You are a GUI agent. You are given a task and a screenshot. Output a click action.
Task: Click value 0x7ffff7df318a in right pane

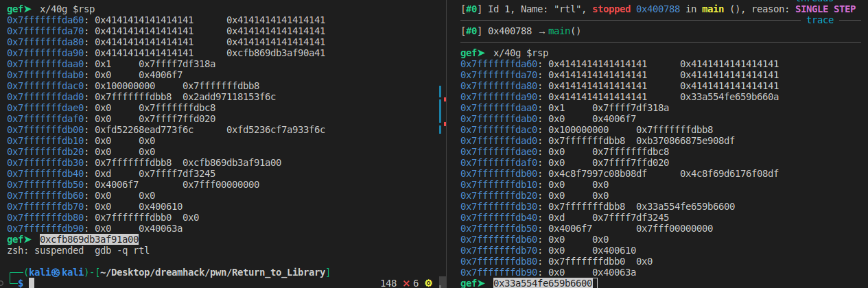[x=631, y=108]
